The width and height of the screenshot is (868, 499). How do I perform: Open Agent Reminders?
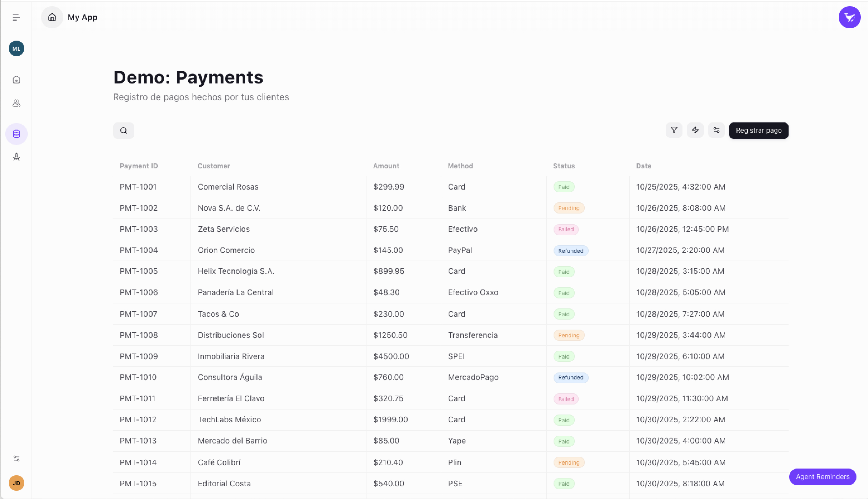[822, 477]
